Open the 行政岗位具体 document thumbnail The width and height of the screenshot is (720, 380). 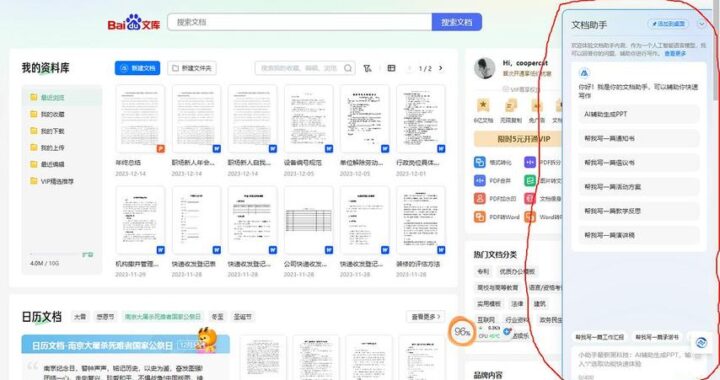click(421, 119)
